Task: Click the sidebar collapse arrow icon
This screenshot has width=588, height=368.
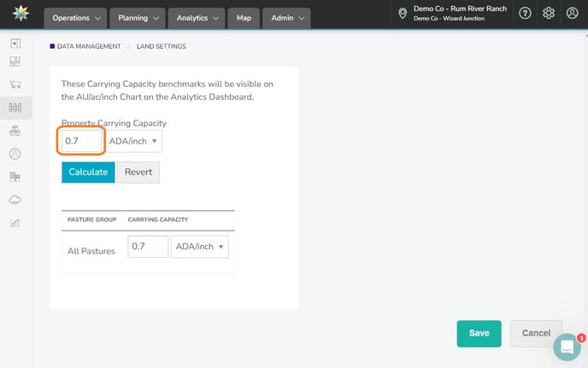Action: [15, 44]
